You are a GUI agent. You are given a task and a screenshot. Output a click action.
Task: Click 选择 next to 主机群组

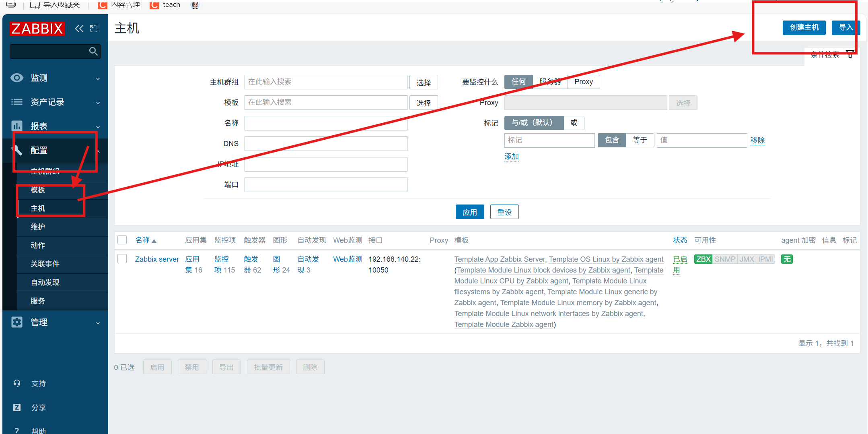424,83
